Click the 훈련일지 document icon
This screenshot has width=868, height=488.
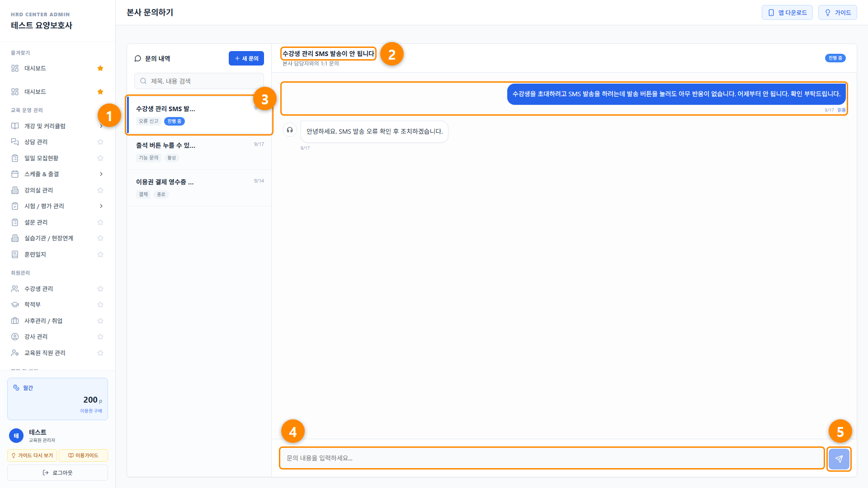tap(15, 254)
